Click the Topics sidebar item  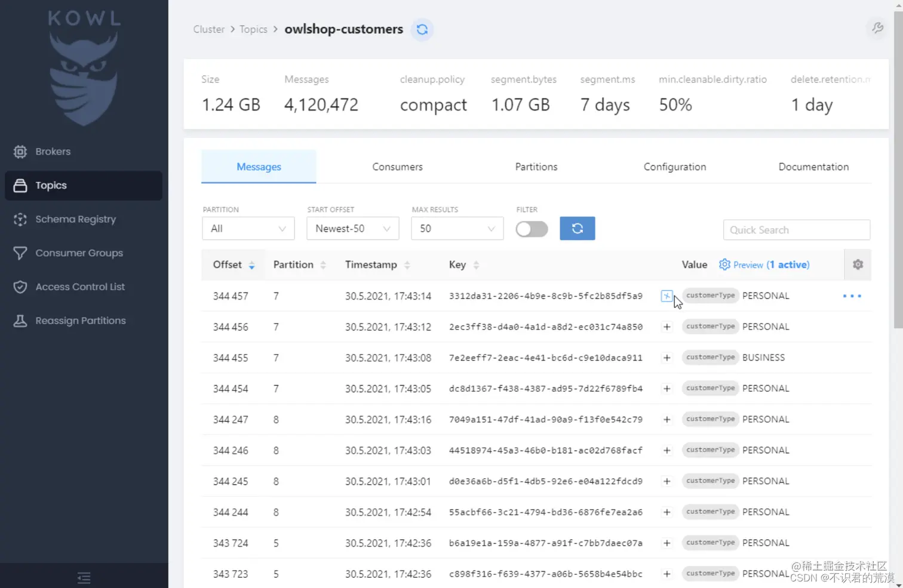tap(84, 186)
